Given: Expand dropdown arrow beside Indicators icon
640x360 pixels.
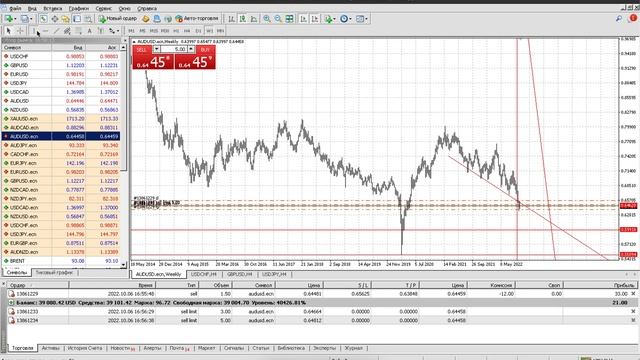Looking at the screenshot, I should (x=334, y=19).
